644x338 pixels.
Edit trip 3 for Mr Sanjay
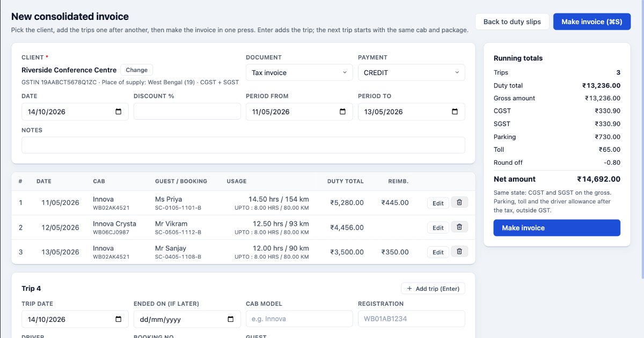tap(438, 252)
